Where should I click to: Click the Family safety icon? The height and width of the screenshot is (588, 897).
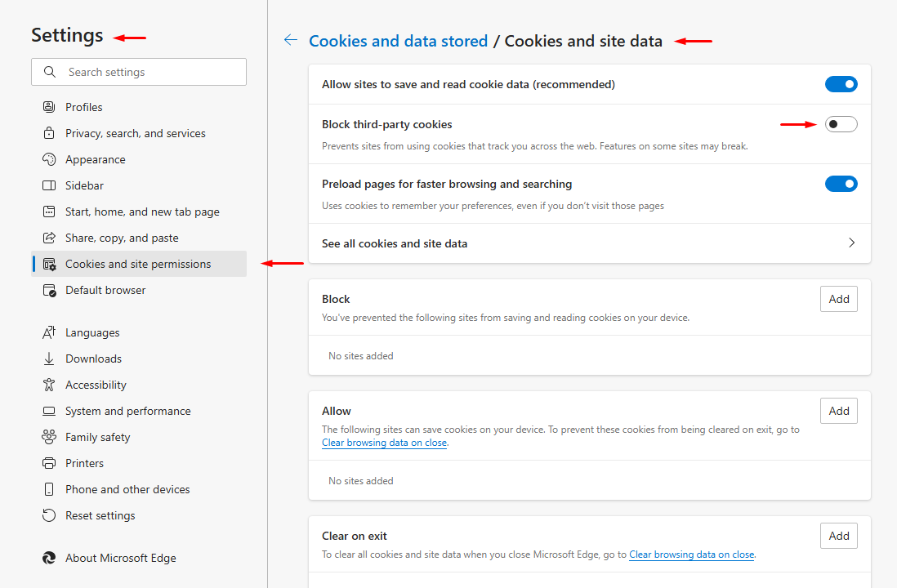[49, 437]
